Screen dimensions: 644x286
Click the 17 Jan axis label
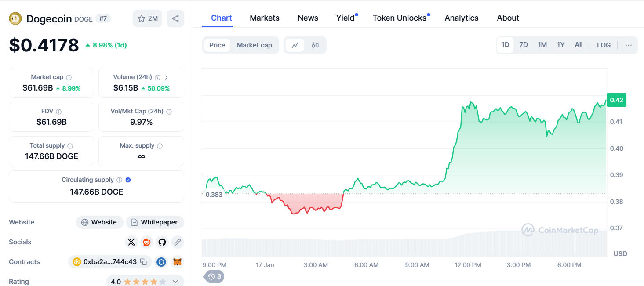tap(265, 265)
